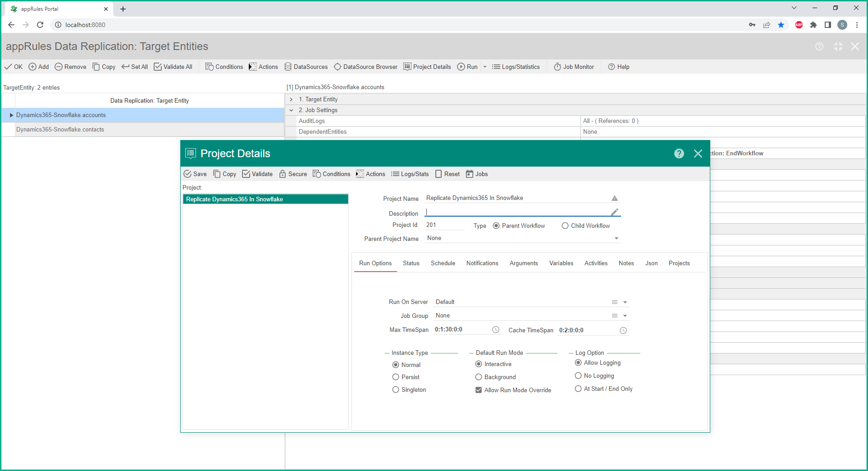This screenshot has height=471, width=868.
Task: Validate the project in the Project Details dialog
Action: (x=257, y=174)
